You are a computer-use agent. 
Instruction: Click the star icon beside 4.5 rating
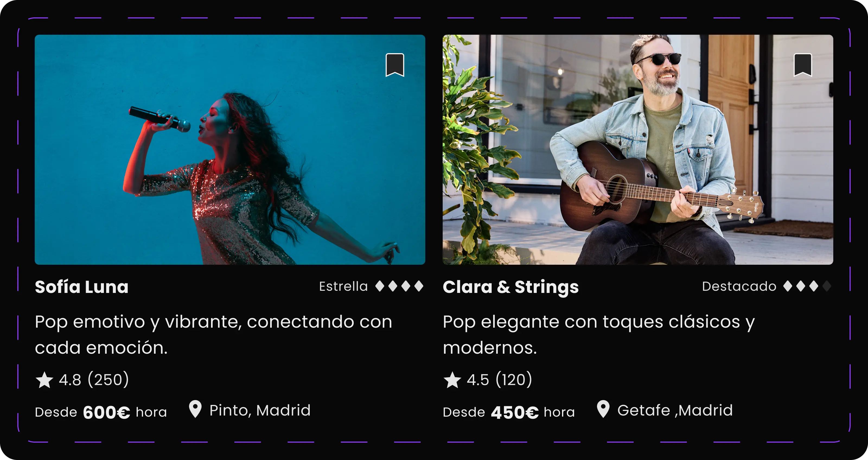click(x=452, y=380)
